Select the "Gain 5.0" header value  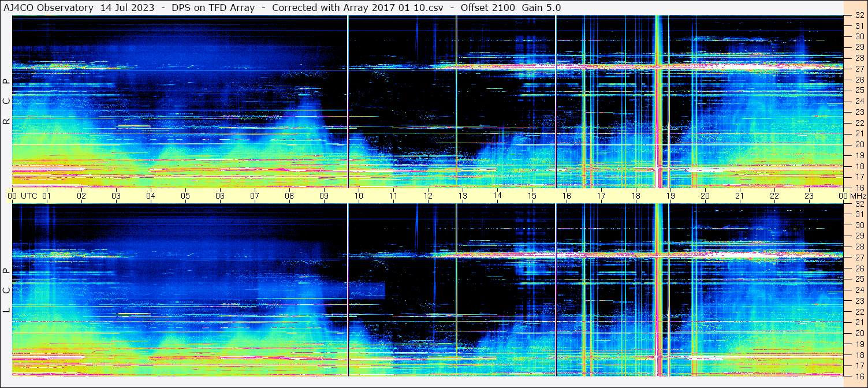click(x=541, y=8)
